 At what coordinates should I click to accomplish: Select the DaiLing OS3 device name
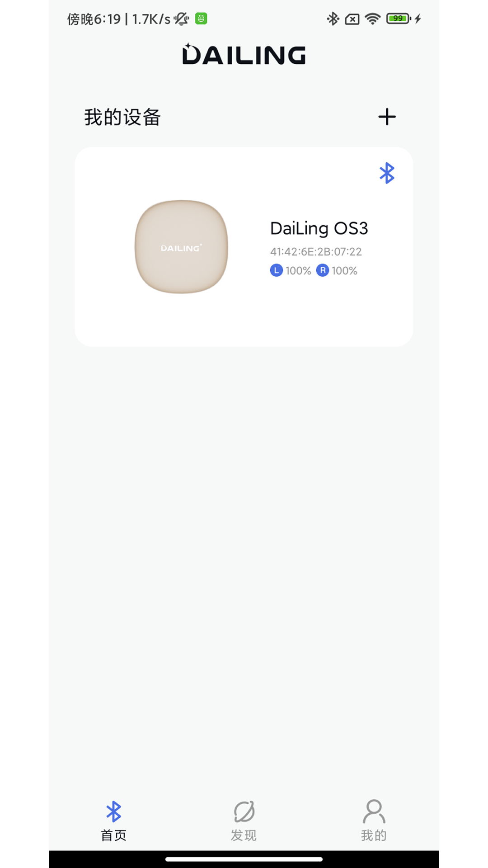pos(319,228)
